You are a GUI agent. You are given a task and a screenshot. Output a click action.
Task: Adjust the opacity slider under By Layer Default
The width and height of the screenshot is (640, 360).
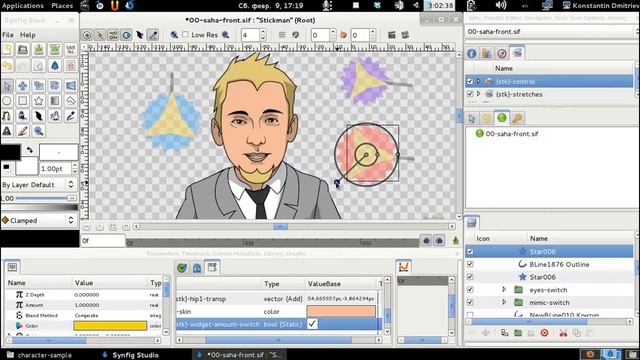click(x=46, y=198)
